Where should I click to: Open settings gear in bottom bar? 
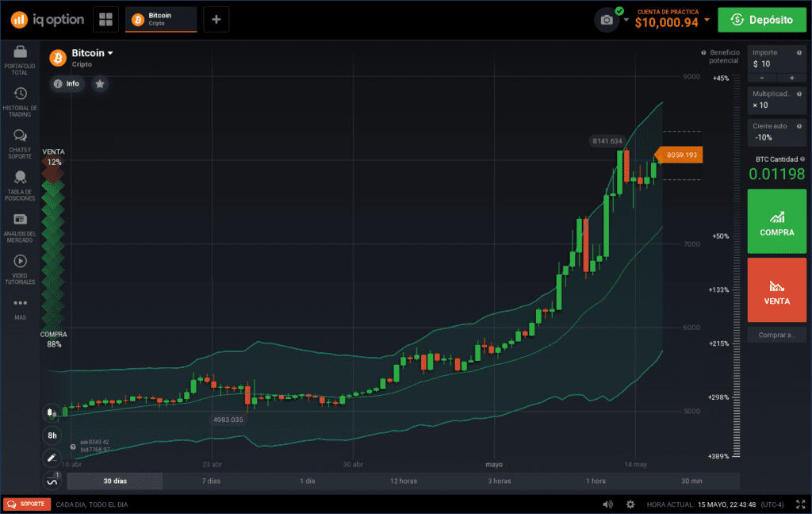[x=630, y=504]
